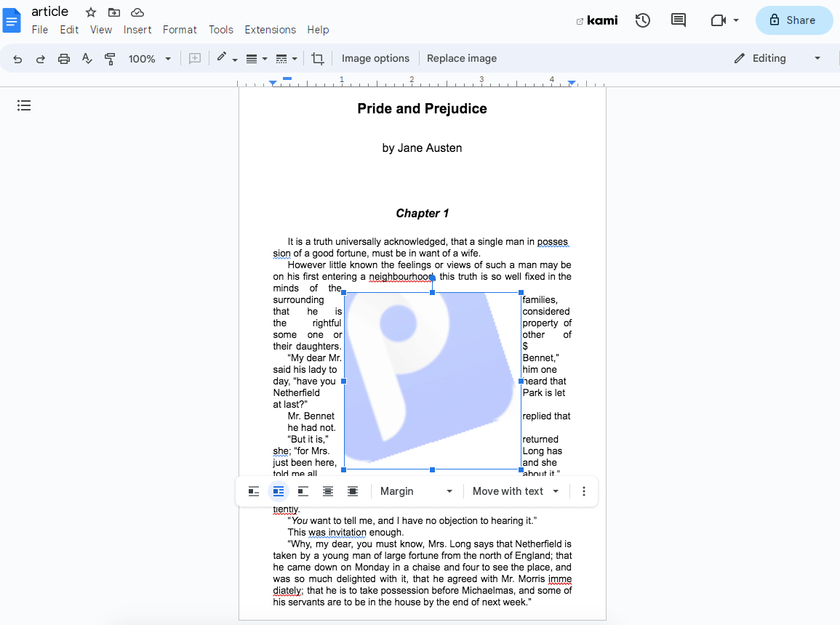This screenshot has height=625, width=840.
Task: Enable In line image placement
Action: (x=253, y=491)
